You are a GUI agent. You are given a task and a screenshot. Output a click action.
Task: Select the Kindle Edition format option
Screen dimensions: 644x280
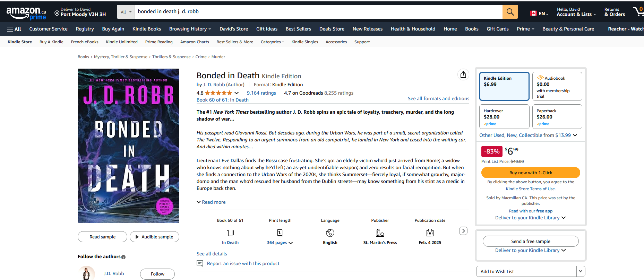(504, 86)
